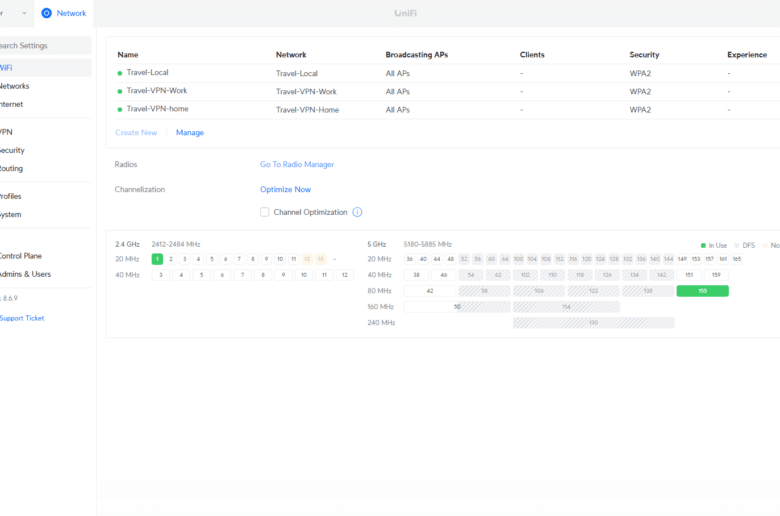Viewport: 780px width, 516px height.
Task: Select 5 GHz 160 MHz channel 50
Action: 457,307
